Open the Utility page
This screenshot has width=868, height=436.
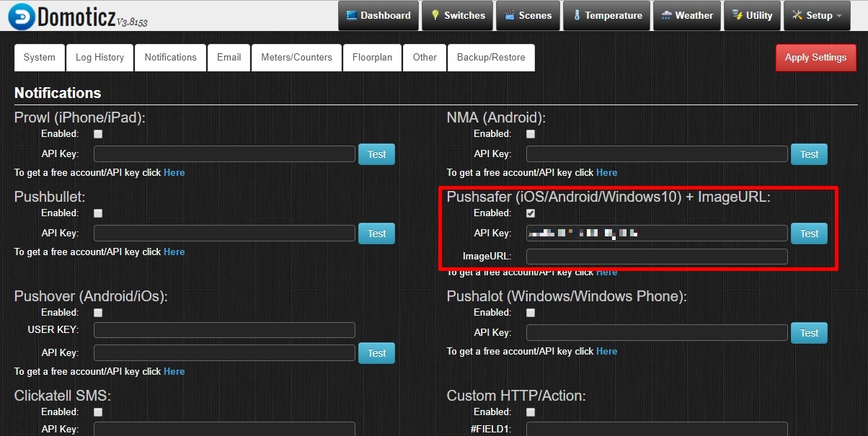click(752, 16)
